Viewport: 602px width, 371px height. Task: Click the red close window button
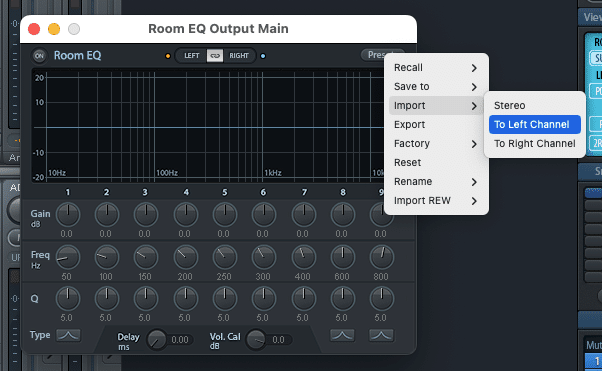[34, 29]
